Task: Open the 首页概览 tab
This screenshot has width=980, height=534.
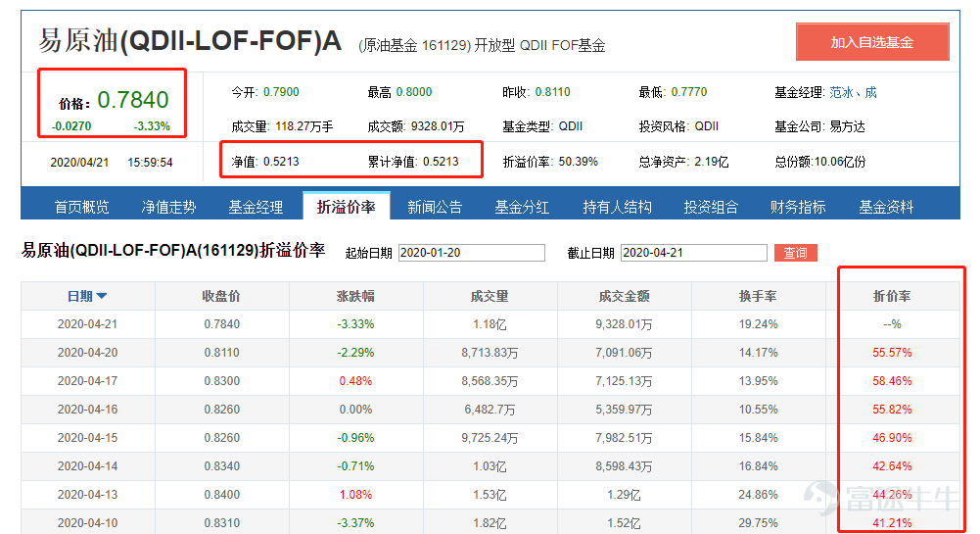Action: (x=81, y=207)
